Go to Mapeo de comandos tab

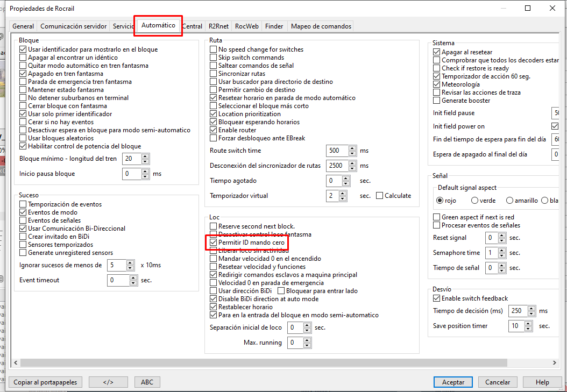tap(321, 26)
